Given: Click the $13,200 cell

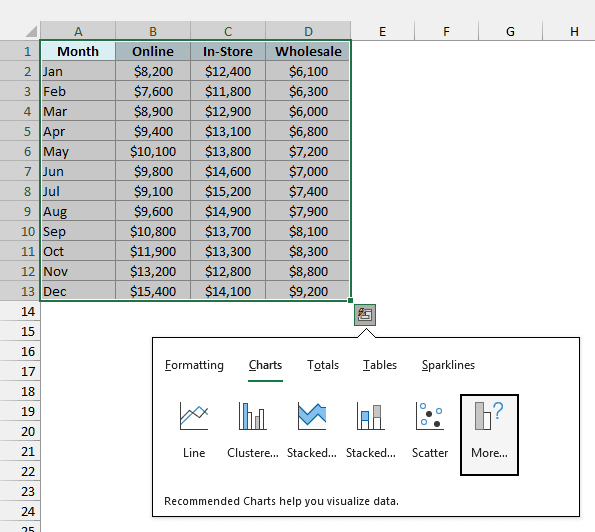Looking at the screenshot, I should tap(153, 271).
